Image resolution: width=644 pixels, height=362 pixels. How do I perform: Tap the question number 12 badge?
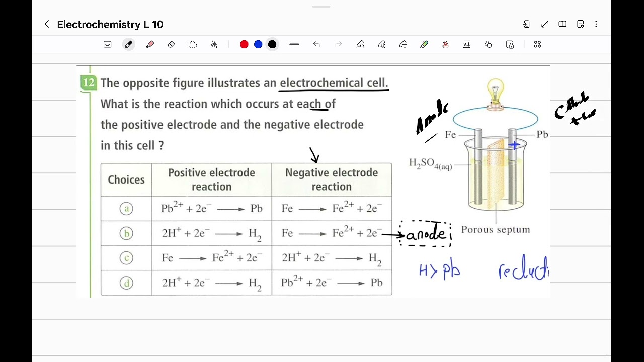88,83
